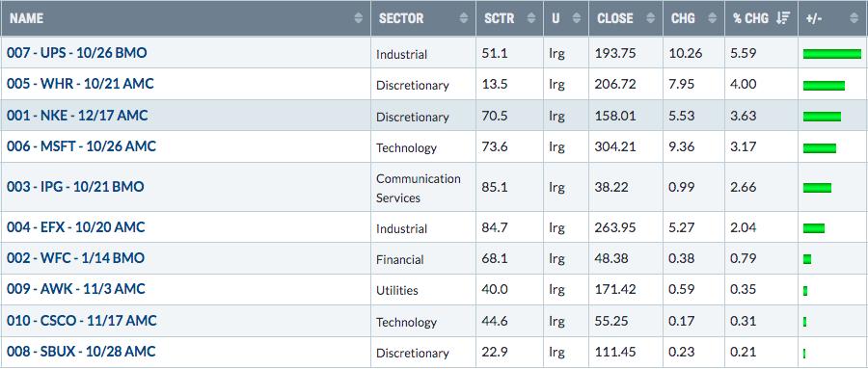Screen dimensions: 868x369
Task: Open the 002 - WFC - 1/14 BMO link
Action: click(x=75, y=258)
